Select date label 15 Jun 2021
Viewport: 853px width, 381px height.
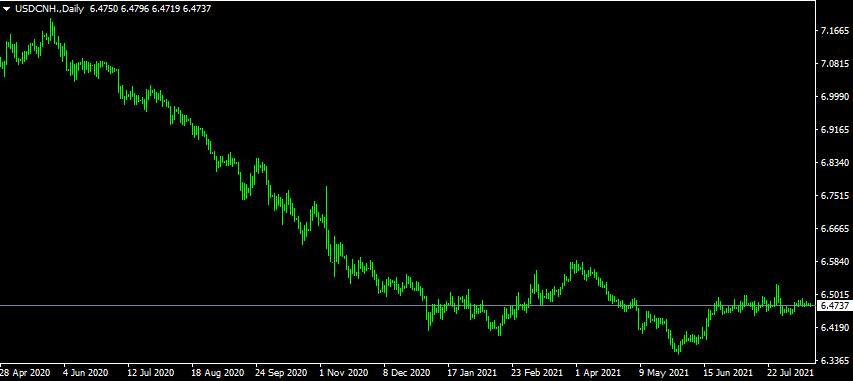[729, 373]
